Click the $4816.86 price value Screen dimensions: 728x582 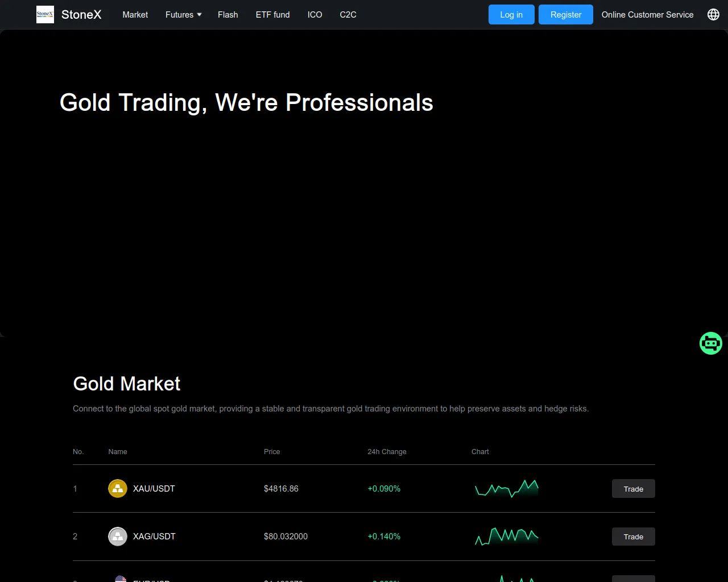pos(281,489)
